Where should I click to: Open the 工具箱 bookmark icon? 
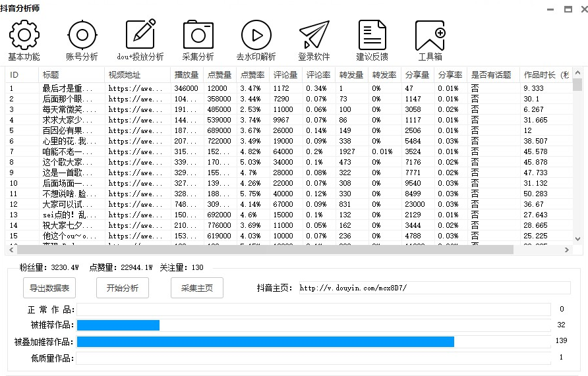[x=430, y=35]
